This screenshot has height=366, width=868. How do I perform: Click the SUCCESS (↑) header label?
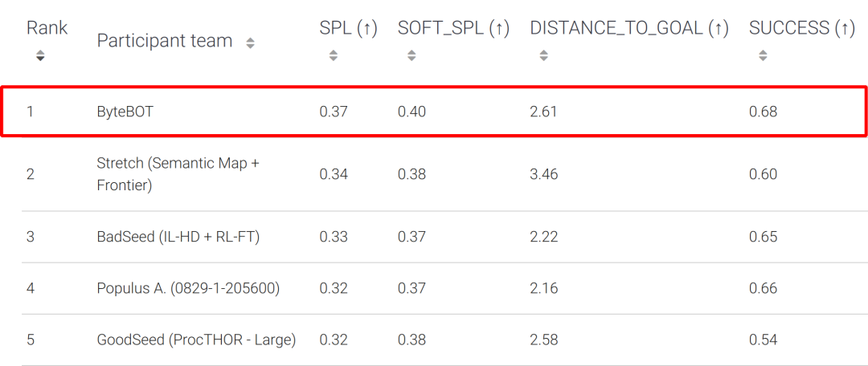(801, 29)
